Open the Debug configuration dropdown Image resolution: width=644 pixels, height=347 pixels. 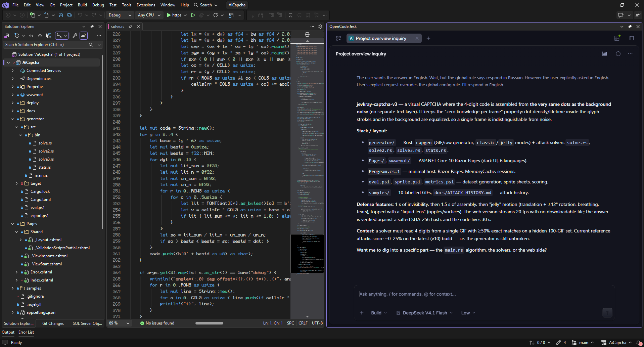[x=120, y=15]
